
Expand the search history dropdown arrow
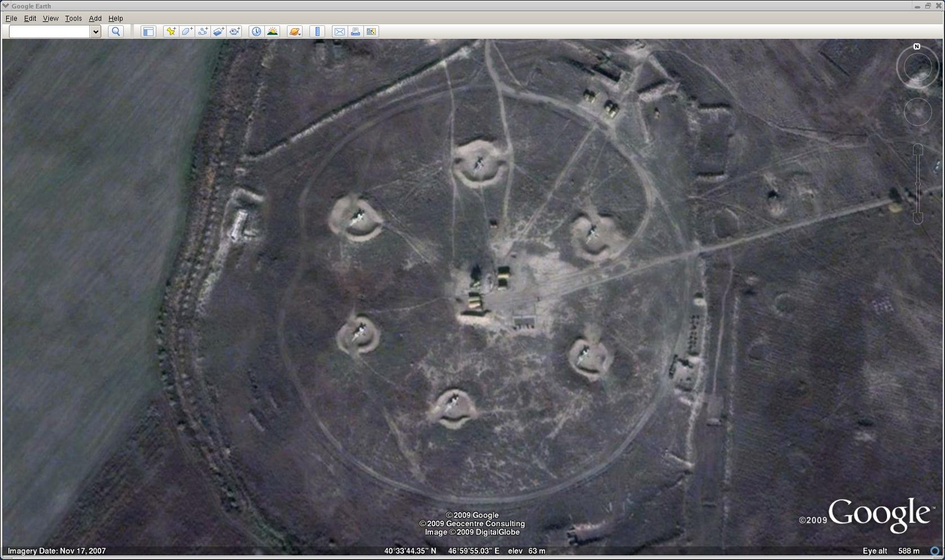pyautogui.click(x=96, y=31)
